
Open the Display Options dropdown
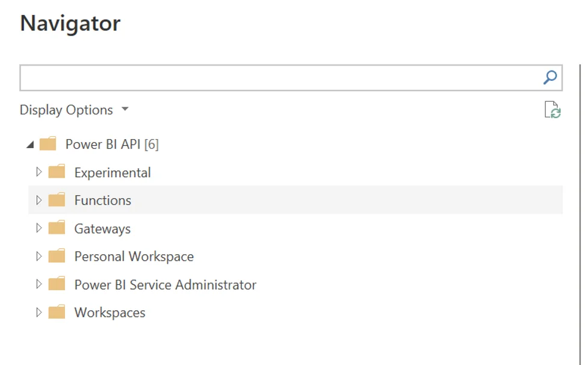click(x=74, y=110)
